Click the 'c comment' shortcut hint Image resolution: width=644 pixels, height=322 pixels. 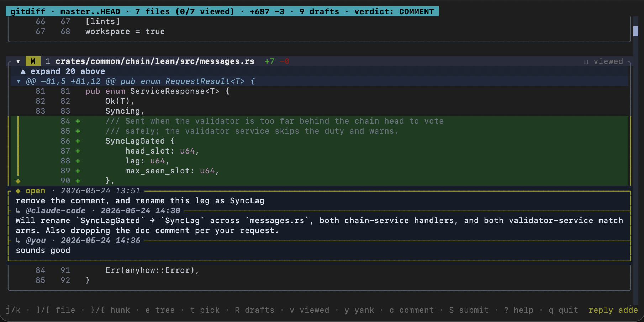click(x=412, y=310)
